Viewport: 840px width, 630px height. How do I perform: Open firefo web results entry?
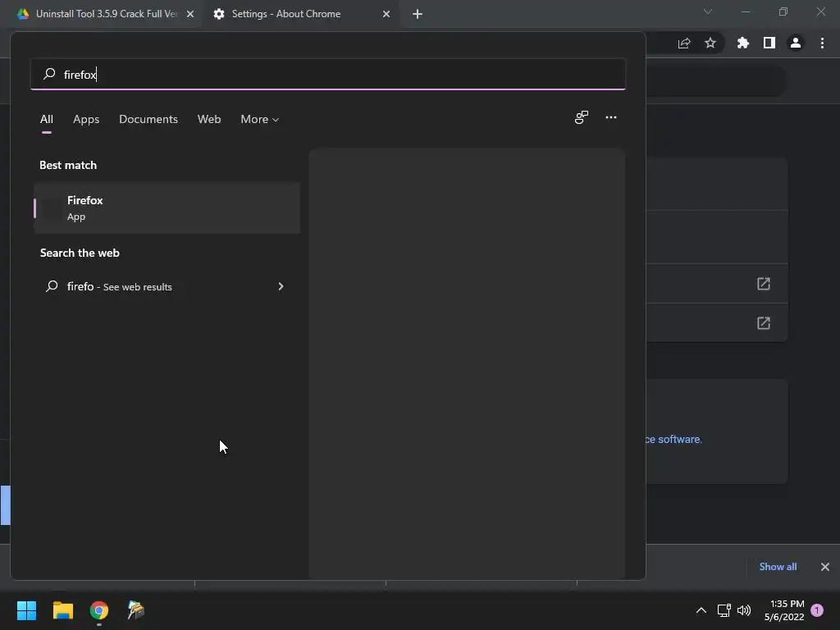(x=166, y=286)
